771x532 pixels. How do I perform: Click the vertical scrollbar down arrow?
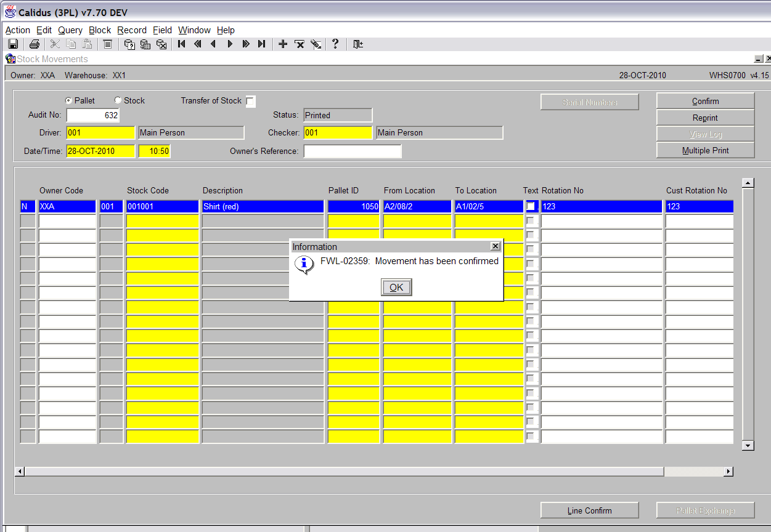(x=748, y=446)
